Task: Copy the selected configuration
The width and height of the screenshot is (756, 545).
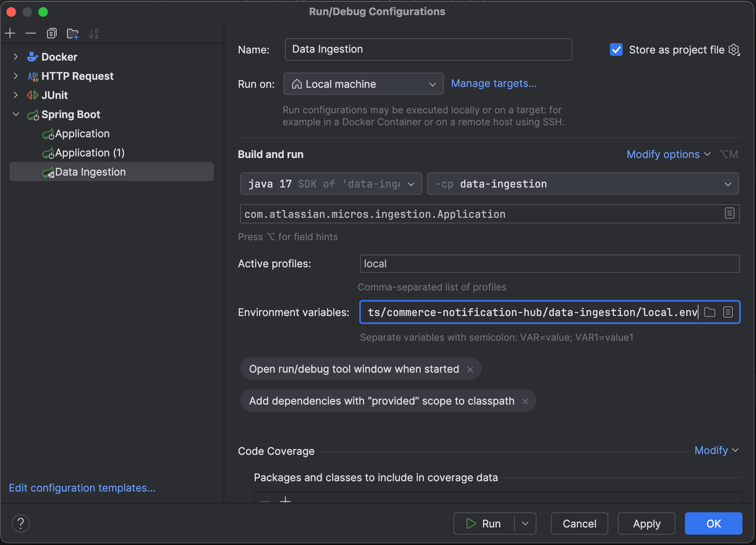Action: pos(51,33)
